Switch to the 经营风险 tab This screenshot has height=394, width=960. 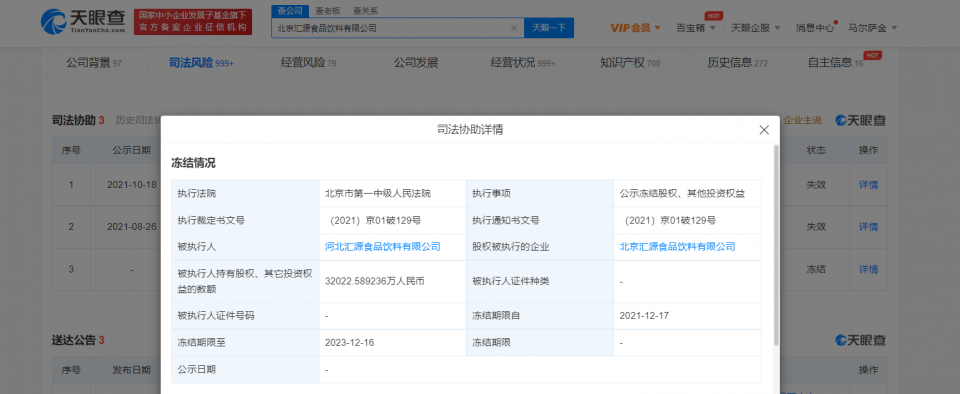coord(309,63)
